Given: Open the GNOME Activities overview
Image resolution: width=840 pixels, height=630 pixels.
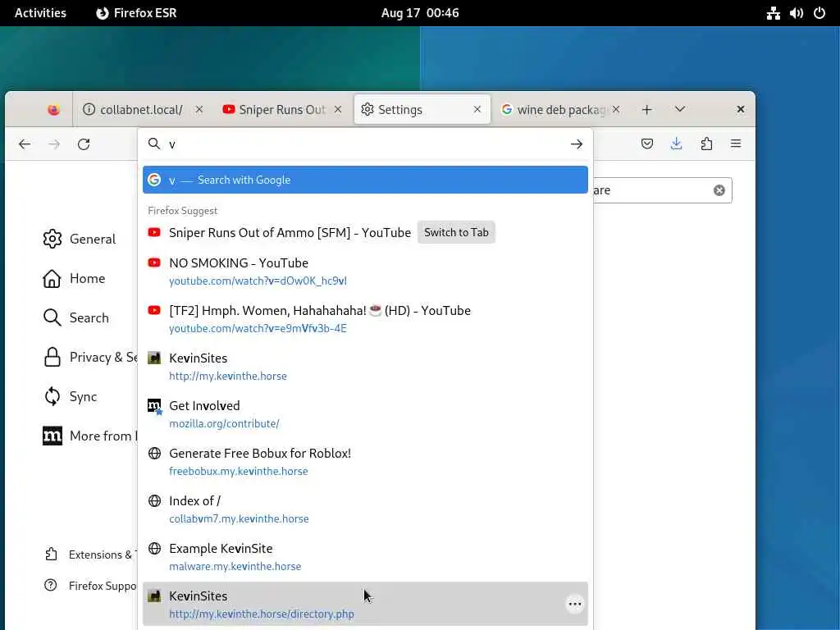Looking at the screenshot, I should click(40, 13).
